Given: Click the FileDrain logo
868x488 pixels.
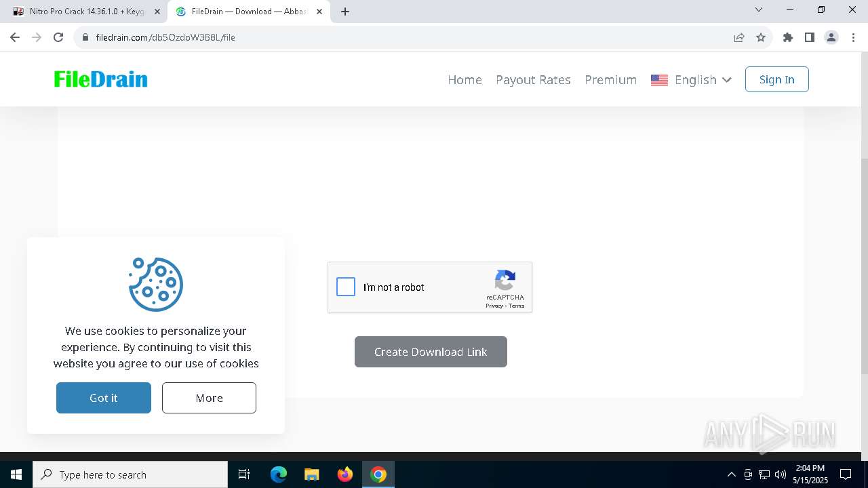Looking at the screenshot, I should coord(100,79).
